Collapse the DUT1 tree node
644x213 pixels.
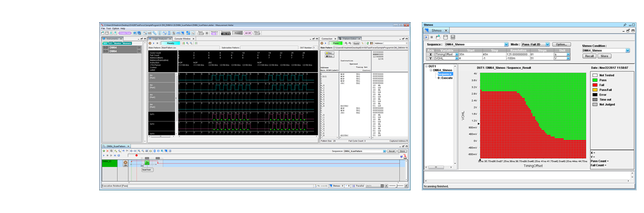coord(427,66)
